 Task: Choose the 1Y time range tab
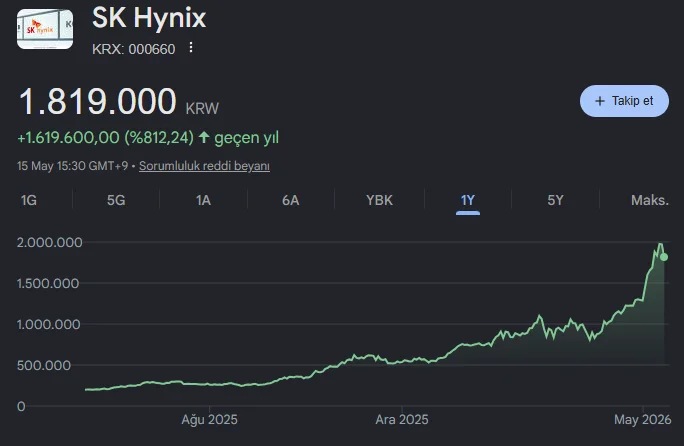[x=468, y=200]
